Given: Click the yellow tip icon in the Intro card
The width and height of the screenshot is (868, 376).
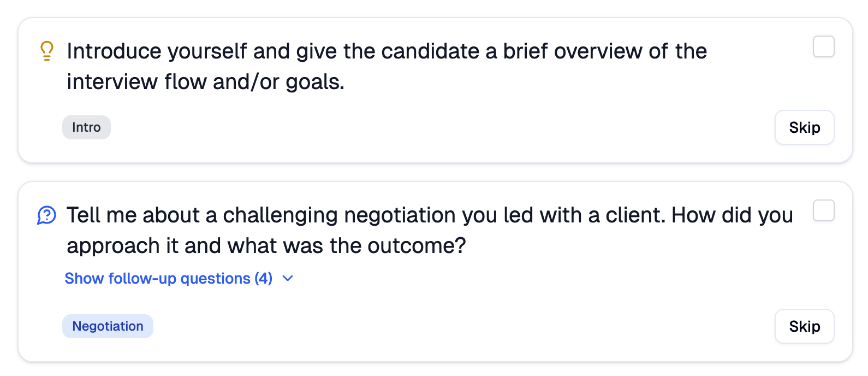Looking at the screenshot, I should [x=47, y=51].
